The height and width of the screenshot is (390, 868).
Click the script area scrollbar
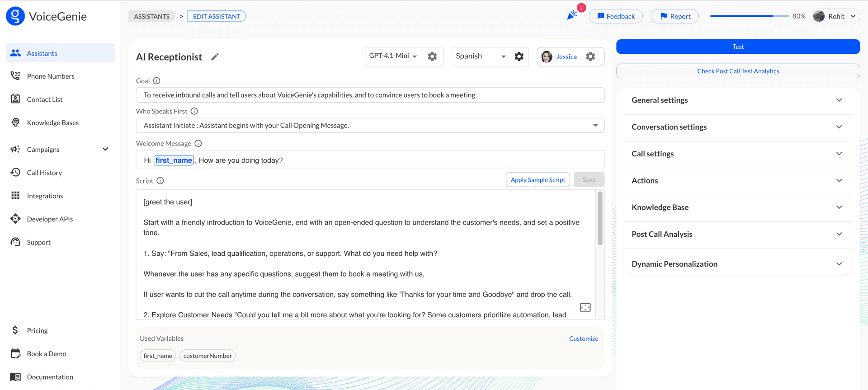[x=600, y=218]
